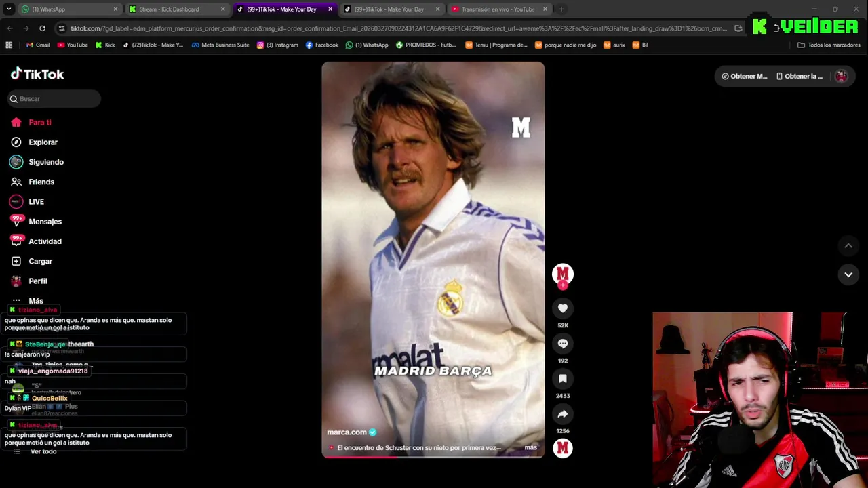Open Facebook bookmark

click(322, 45)
